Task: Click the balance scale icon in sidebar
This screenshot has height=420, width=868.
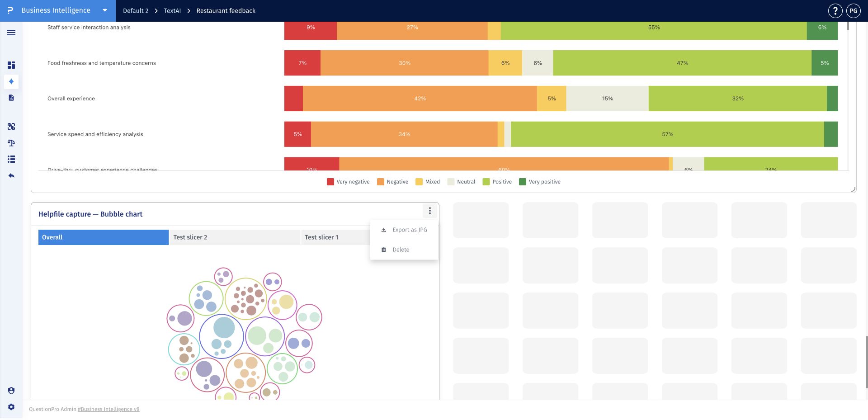Action: [11, 143]
